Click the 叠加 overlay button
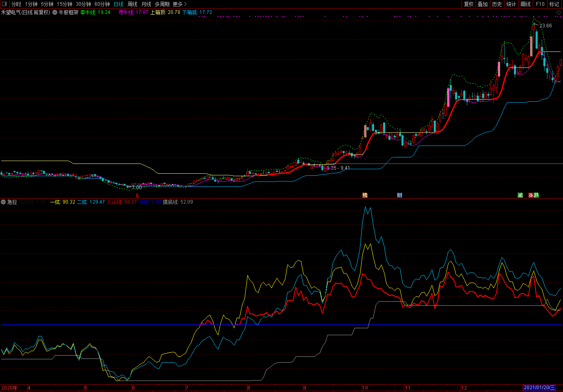The height and width of the screenshot is (392, 563). click(483, 4)
